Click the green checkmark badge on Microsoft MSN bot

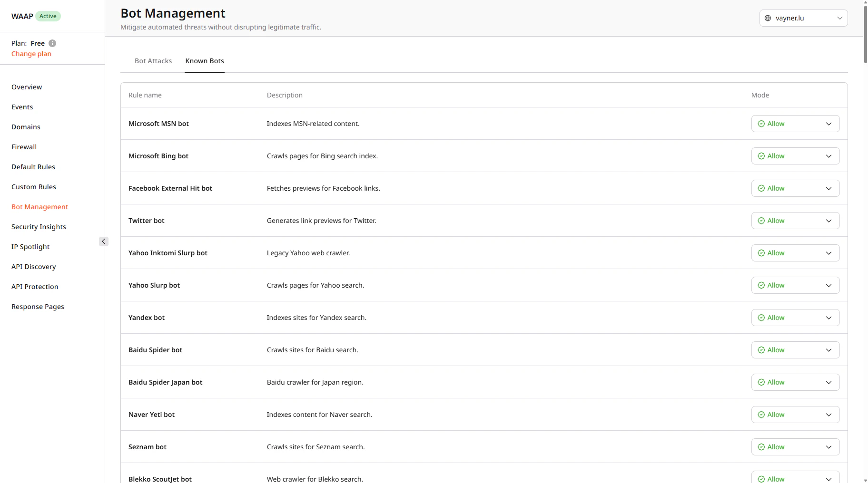(x=761, y=123)
